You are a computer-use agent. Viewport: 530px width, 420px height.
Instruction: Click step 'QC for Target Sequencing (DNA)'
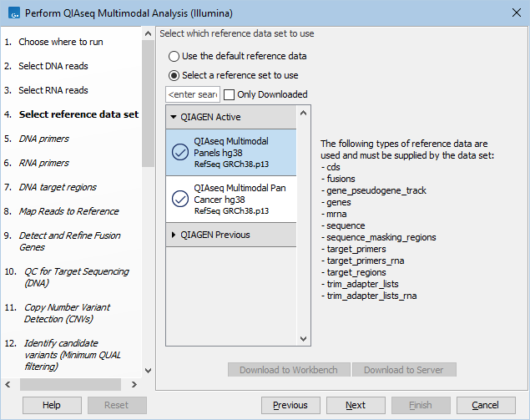tap(77, 277)
